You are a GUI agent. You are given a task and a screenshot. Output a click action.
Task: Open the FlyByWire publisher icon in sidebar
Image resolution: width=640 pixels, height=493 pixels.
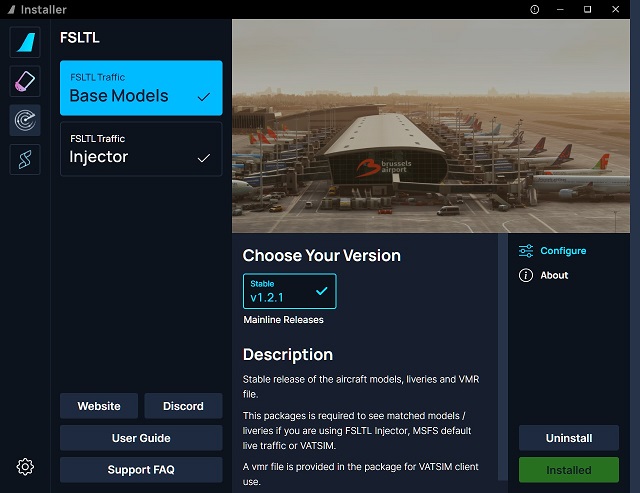coord(25,42)
